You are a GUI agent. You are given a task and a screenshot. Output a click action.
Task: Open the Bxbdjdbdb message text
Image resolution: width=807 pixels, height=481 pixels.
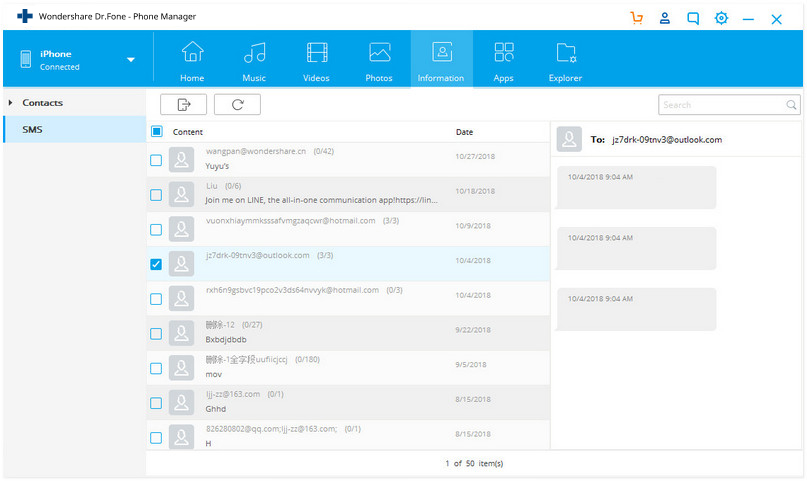coord(226,340)
